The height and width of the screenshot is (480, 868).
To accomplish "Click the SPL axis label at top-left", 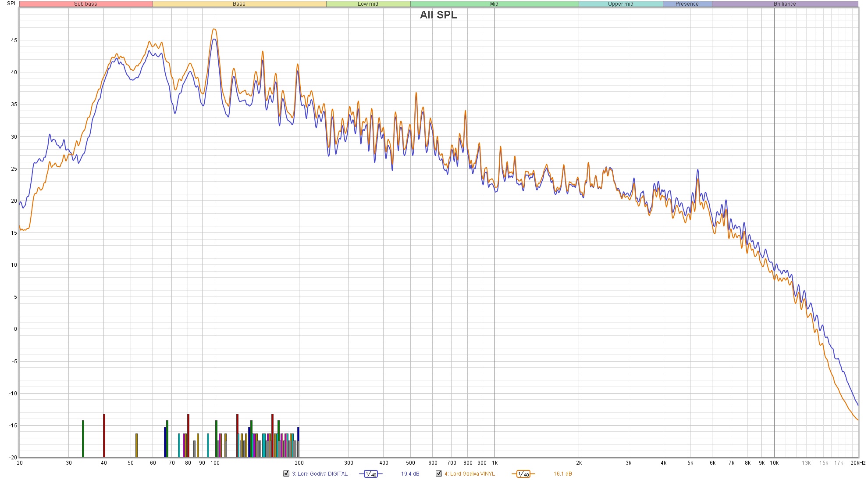I will [12, 4].
